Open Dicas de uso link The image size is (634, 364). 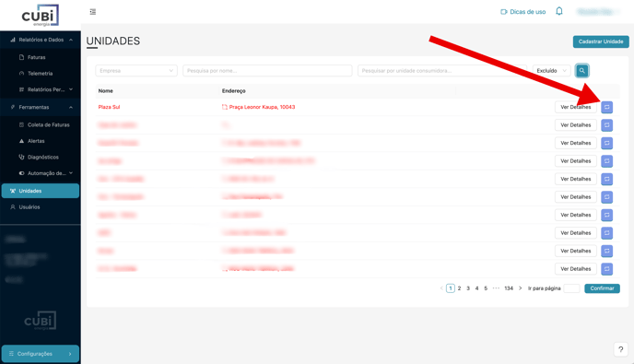point(523,12)
